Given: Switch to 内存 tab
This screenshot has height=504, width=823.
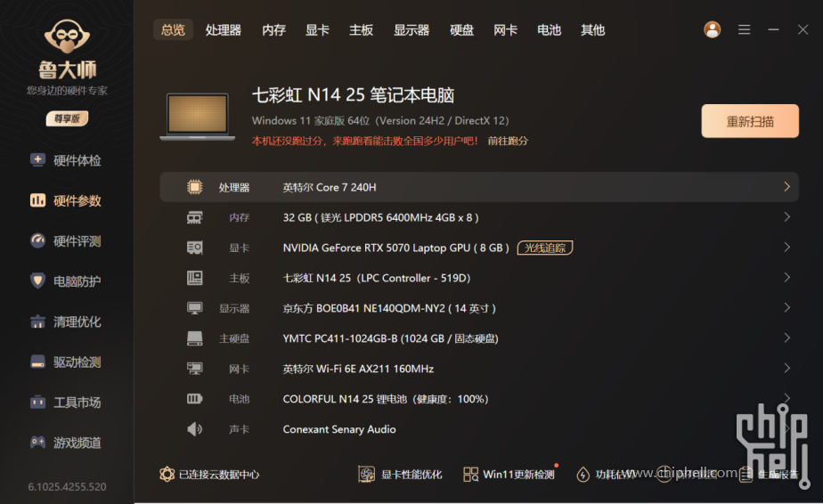Looking at the screenshot, I should (273, 30).
